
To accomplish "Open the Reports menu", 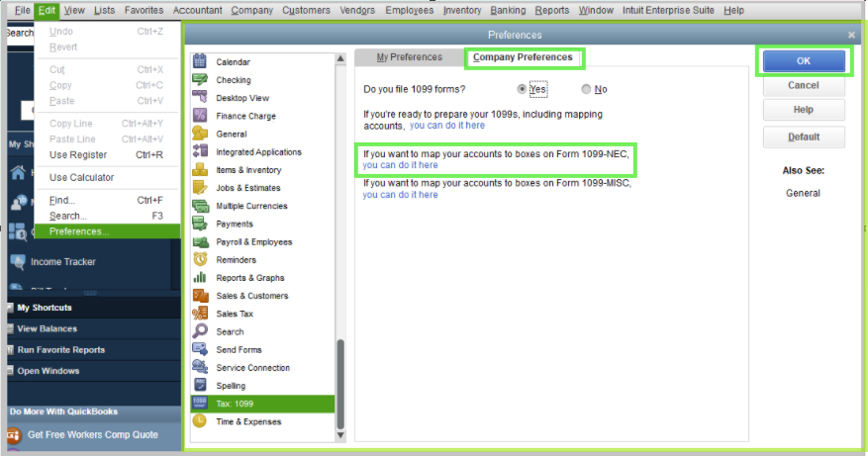I will point(552,10).
